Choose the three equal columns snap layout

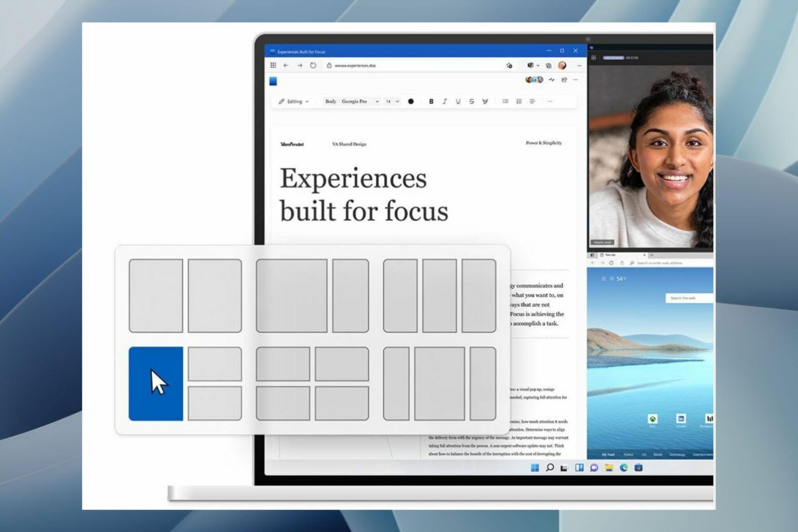coord(439,296)
